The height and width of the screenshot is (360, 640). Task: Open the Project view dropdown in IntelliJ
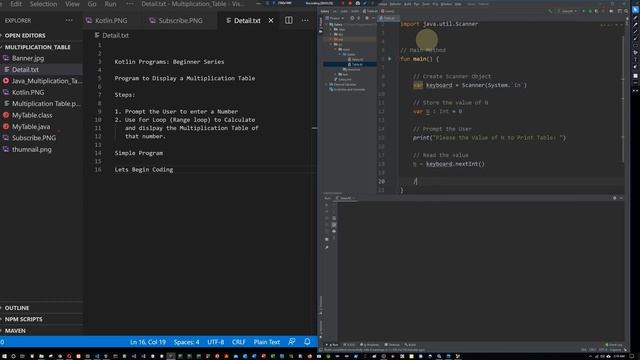pos(334,18)
